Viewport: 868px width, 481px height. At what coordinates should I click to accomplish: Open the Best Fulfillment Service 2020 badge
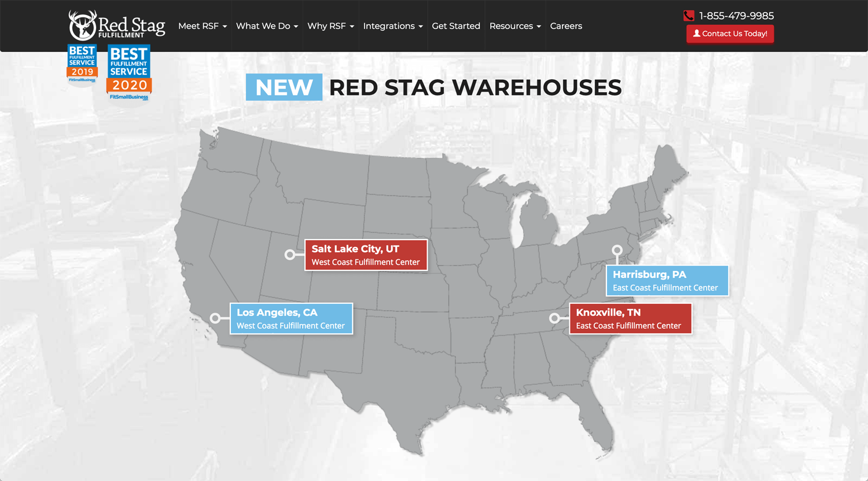tap(129, 72)
